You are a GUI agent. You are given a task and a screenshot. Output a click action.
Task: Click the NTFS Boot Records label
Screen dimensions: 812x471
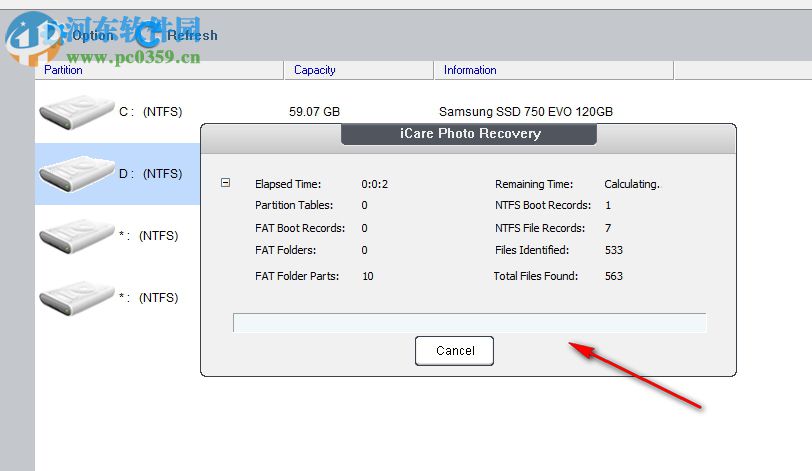(x=543, y=205)
